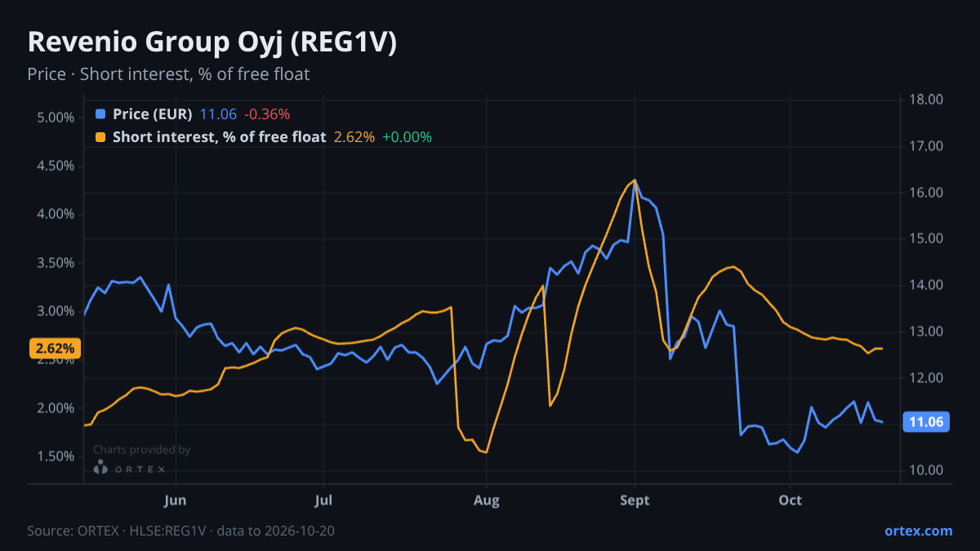Click the -0.36% price change value
This screenshot has width=980, height=551.
click(267, 114)
